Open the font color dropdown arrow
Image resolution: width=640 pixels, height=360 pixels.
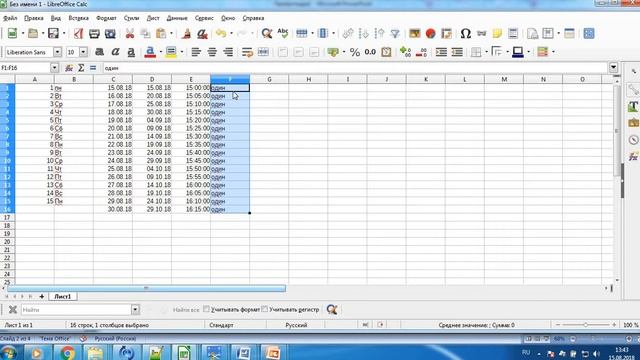coord(160,52)
